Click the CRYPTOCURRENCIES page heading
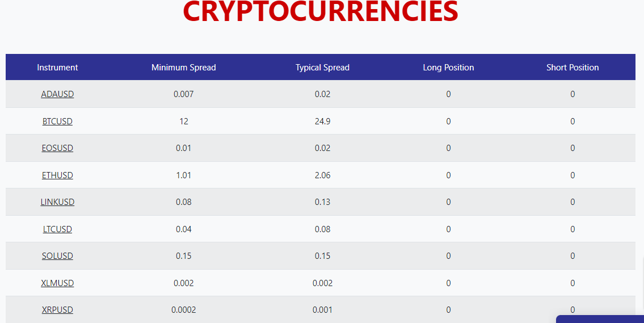This screenshot has height=323, width=644. pyautogui.click(x=321, y=11)
